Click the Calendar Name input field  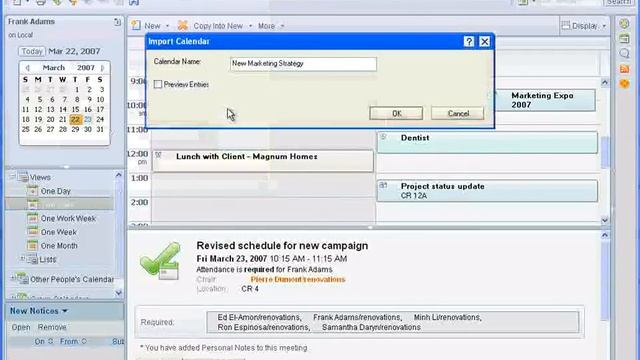303,64
